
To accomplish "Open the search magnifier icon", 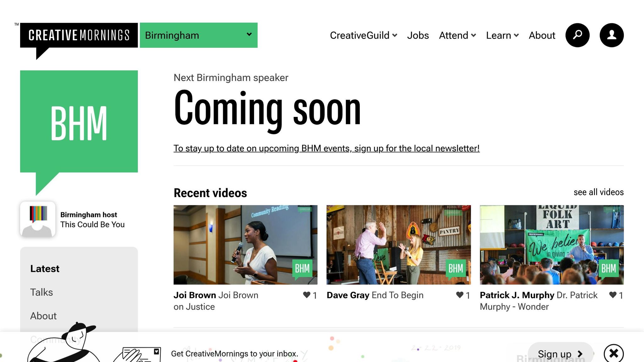I will (577, 35).
